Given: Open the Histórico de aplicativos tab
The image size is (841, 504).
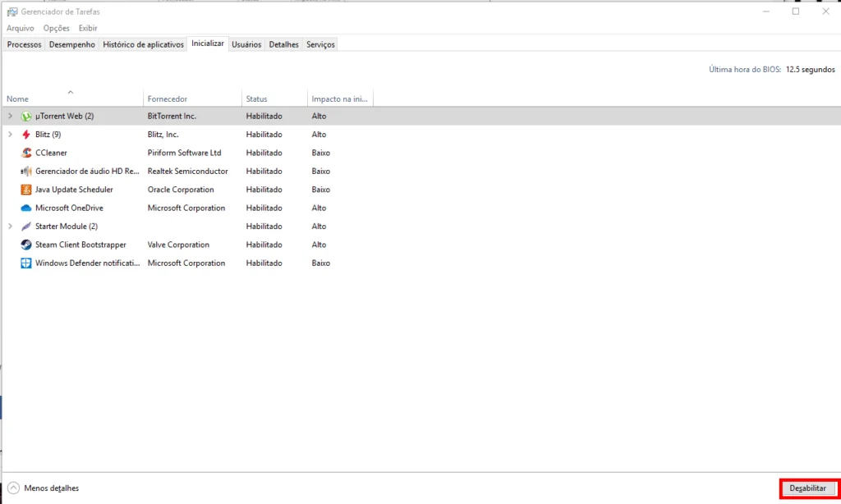Looking at the screenshot, I should click(143, 44).
